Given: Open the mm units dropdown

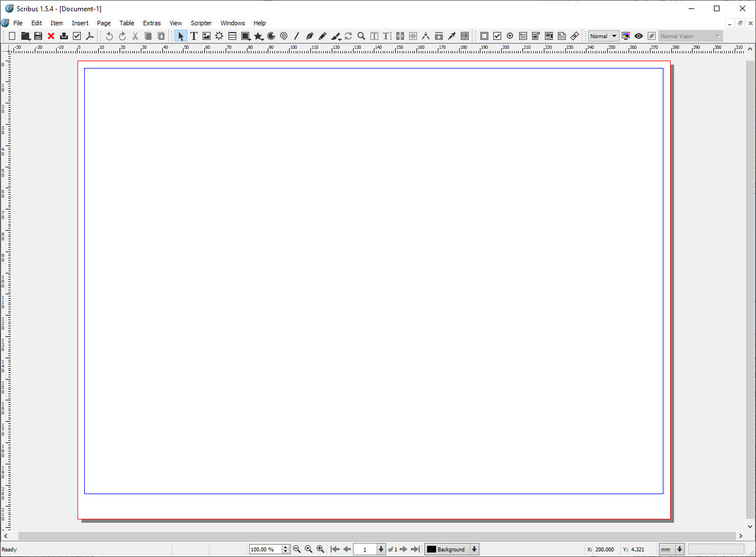Looking at the screenshot, I should (x=680, y=549).
